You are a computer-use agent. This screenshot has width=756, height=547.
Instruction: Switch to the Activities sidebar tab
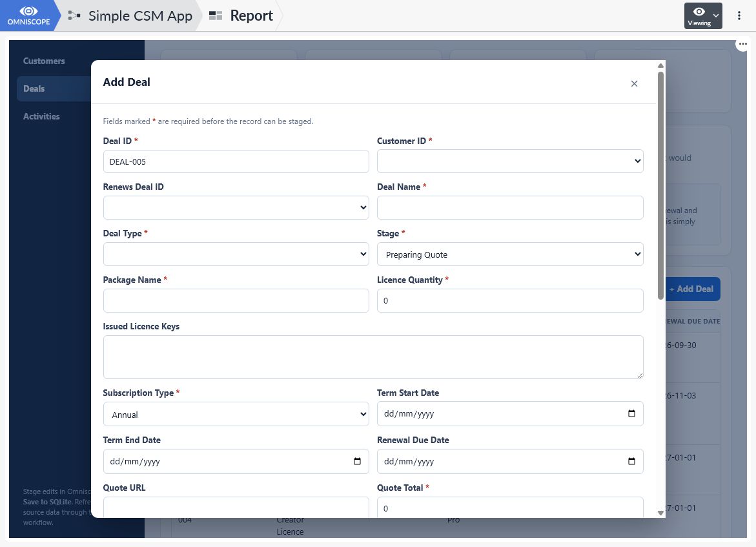[41, 116]
